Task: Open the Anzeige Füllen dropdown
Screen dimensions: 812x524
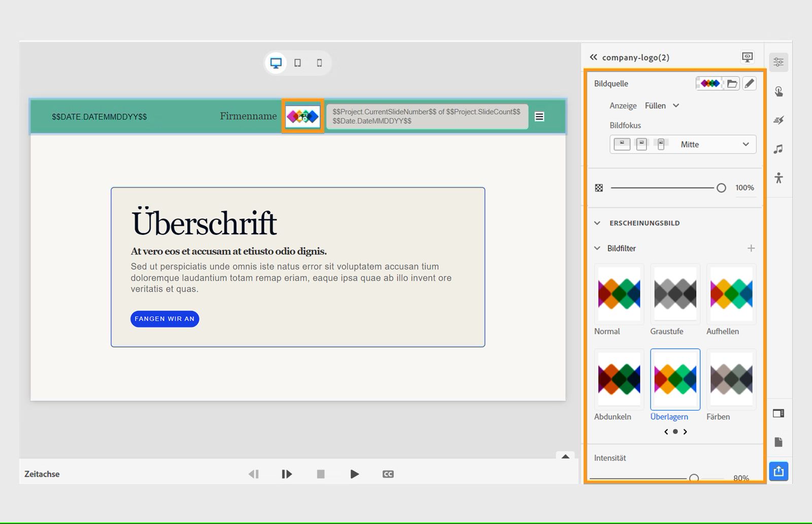Action: (662, 106)
